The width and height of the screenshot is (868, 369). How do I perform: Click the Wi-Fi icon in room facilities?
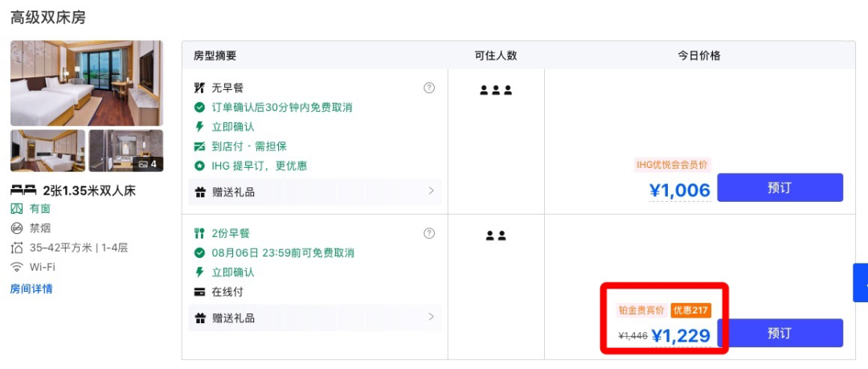(17, 267)
